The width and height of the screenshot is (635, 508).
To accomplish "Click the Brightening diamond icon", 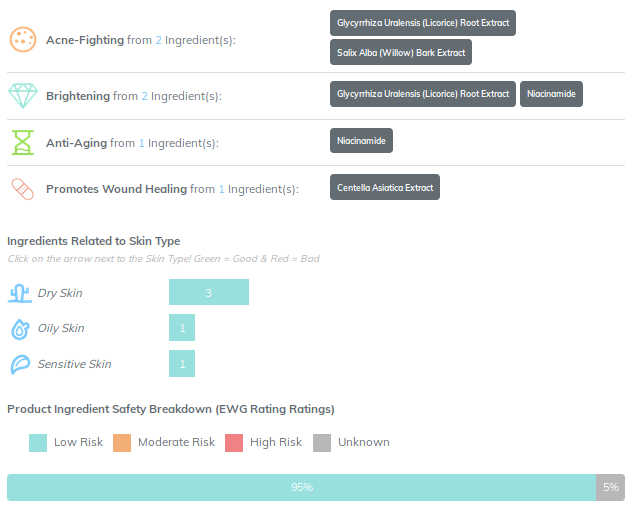I will click(x=22, y=96).
